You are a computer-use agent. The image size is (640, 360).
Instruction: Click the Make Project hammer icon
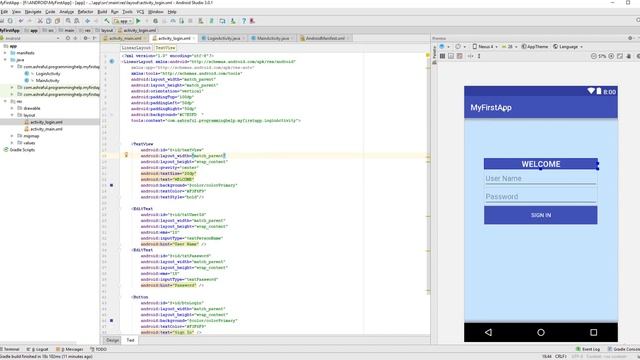pyautogui.click(x=107, y=21)
